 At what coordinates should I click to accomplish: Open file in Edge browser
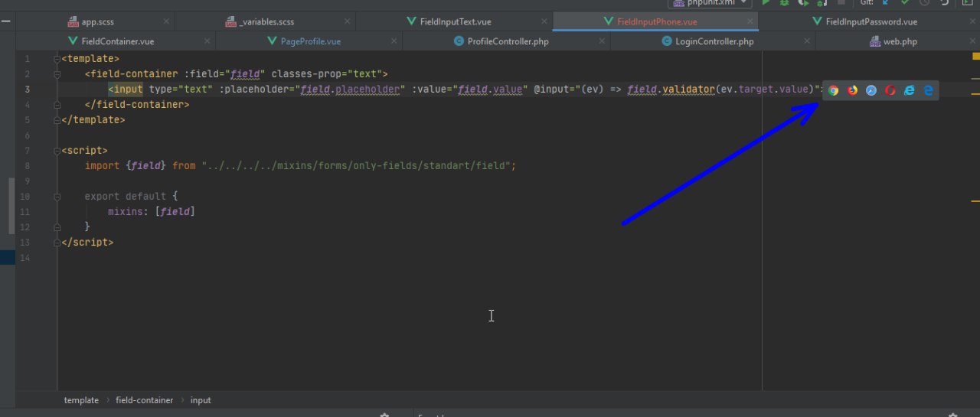point(928,90)
